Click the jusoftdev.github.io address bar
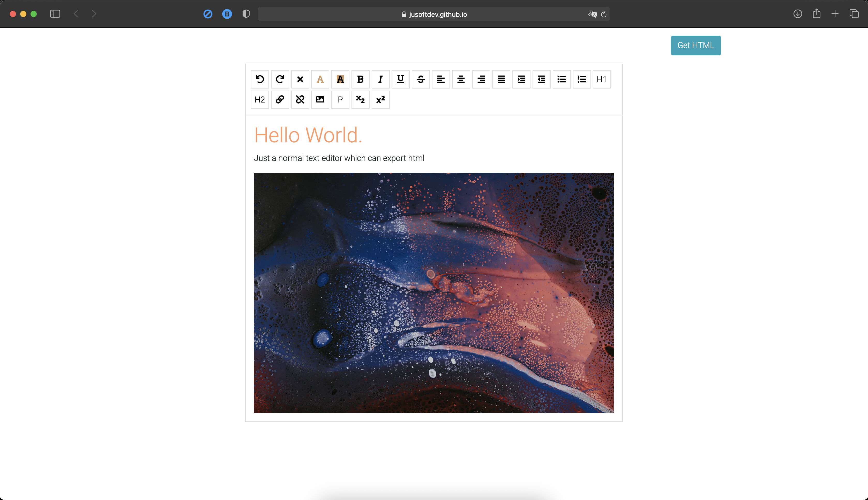This screenshot has height=500, width=868. point(434,14)
